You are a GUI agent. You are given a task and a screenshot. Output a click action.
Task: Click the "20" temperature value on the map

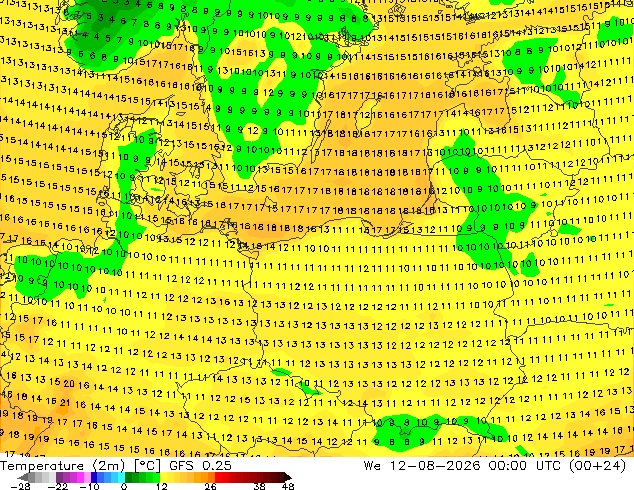coord(69,383)
